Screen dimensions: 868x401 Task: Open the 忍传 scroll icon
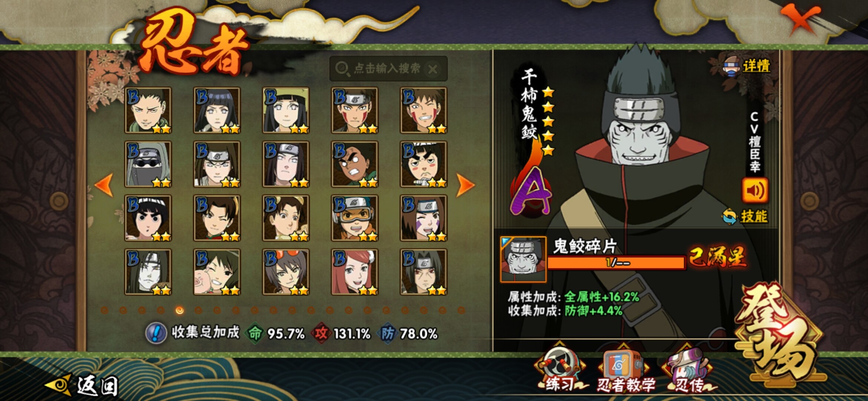click(x=688, y=369)
